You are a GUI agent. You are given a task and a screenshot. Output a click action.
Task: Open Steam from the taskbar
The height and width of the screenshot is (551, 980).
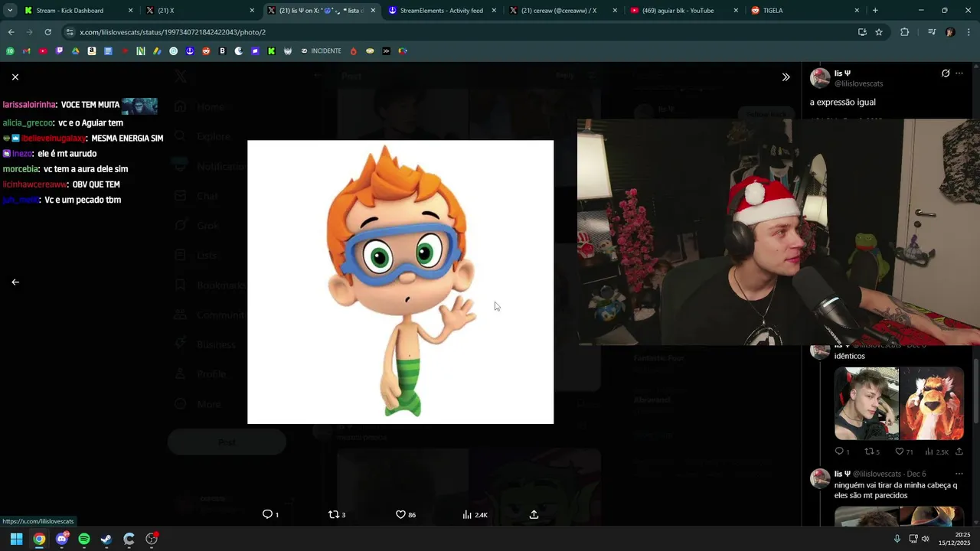click(106, 539)
